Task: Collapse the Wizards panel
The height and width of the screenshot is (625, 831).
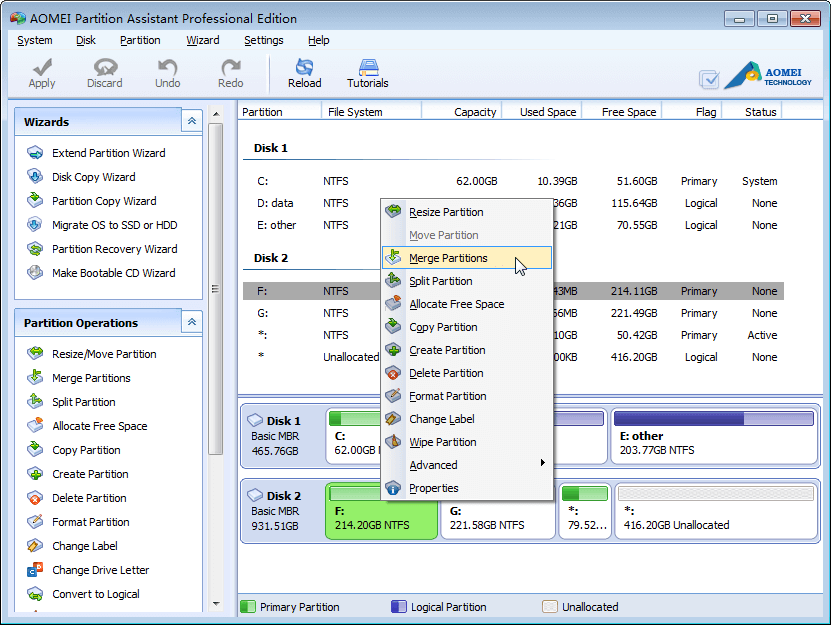Action: [192, 121]
